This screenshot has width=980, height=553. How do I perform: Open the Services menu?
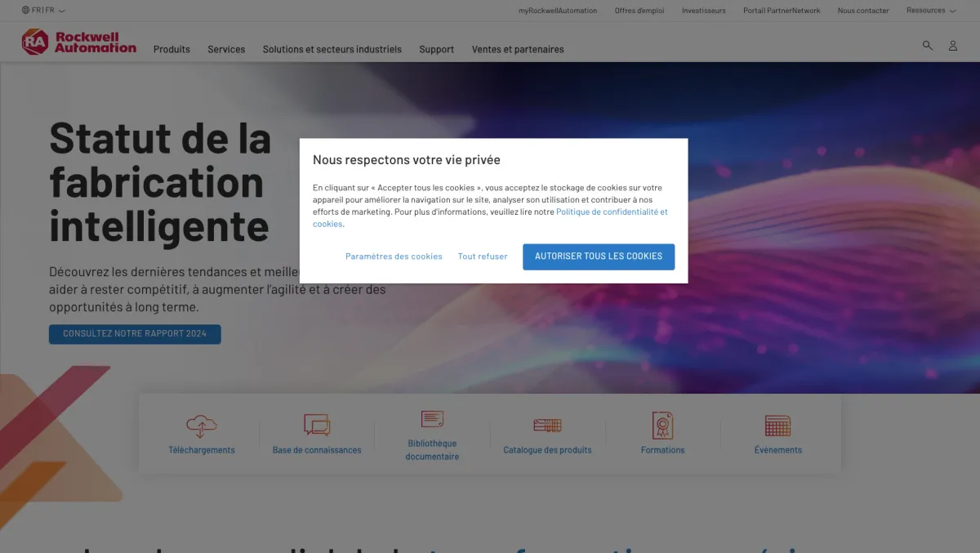(x=226, y=49)
